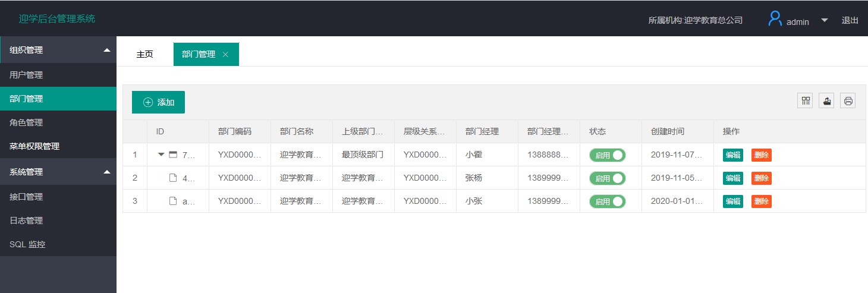
Task: Open 日志管理 in the sidebar
Action: [x=58, y=220]
